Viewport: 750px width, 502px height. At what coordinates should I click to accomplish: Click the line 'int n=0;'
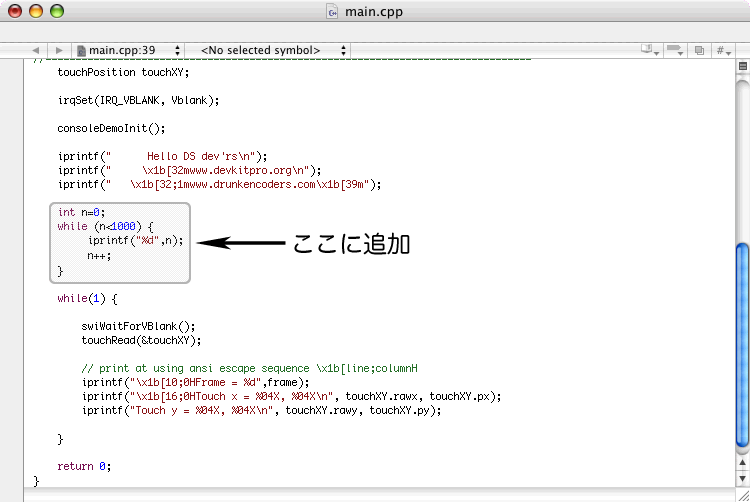coord(81,212)
